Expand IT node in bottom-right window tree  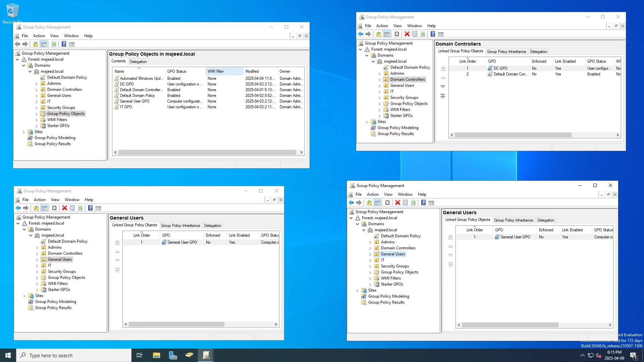coord(370,260)
